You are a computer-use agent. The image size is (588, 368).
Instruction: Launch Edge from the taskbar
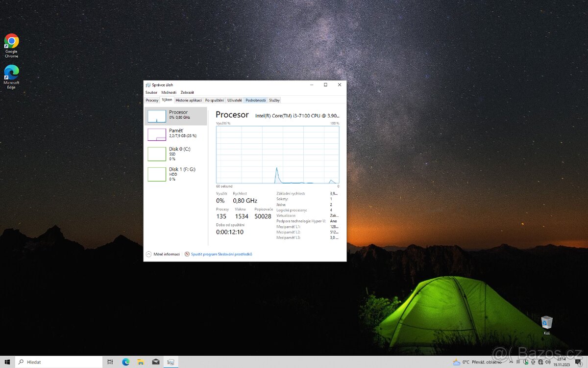click(126, 362)
